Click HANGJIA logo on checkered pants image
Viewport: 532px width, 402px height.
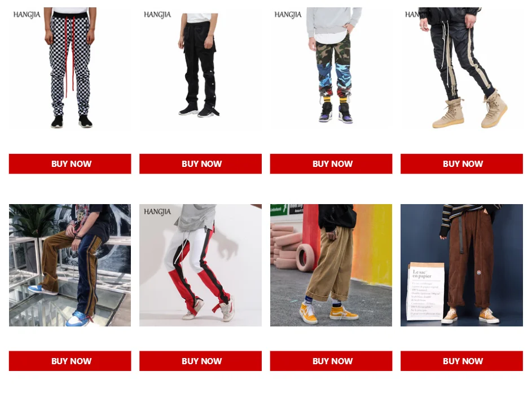[x=27, y=15]
